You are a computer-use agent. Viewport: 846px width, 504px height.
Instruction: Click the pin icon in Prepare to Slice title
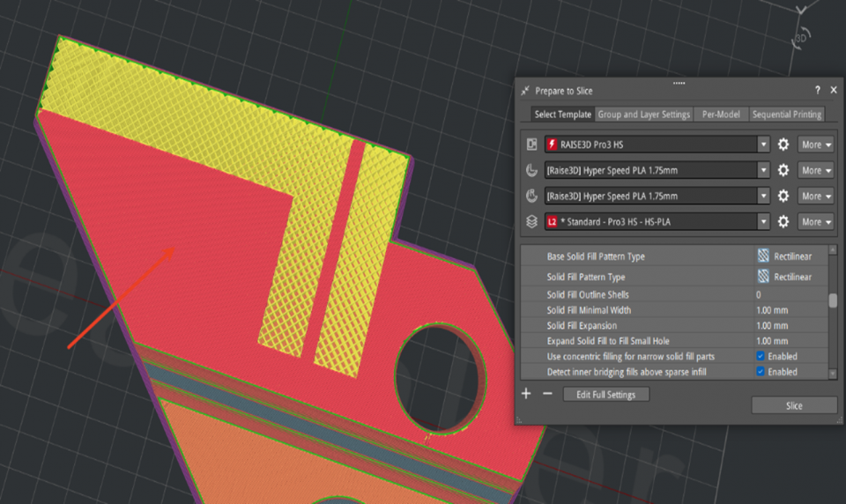tap(525, 91)
